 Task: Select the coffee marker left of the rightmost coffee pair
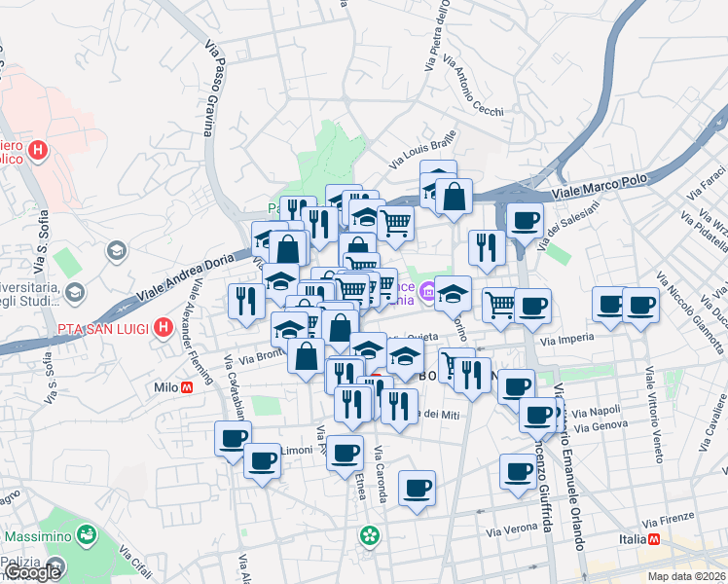610,306
